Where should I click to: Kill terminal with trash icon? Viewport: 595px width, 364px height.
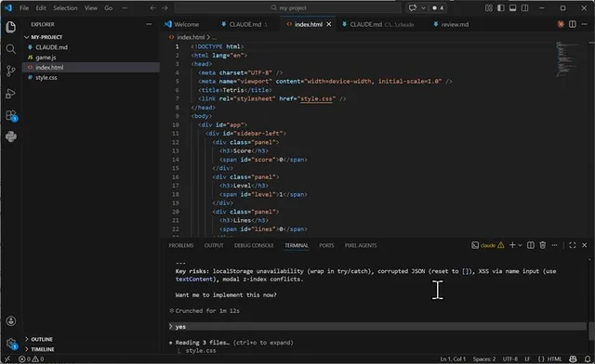click(543, 245)
